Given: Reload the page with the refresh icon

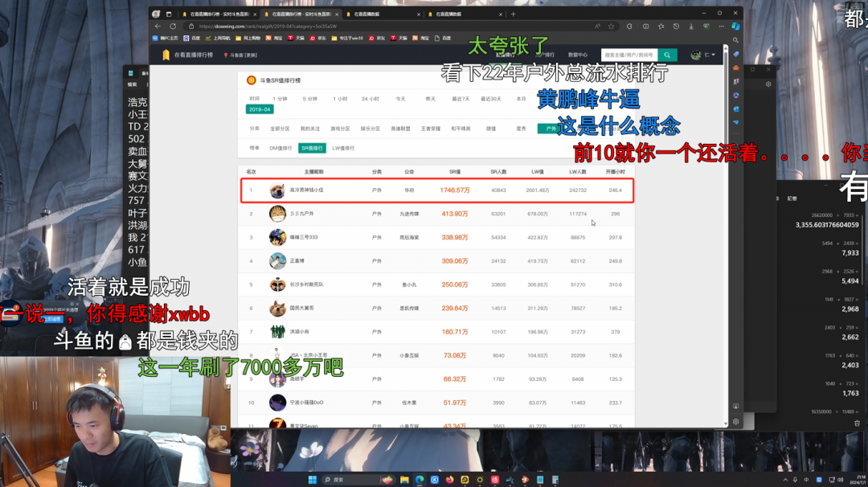Looking at the screenshot, I should tap(173, 26).
